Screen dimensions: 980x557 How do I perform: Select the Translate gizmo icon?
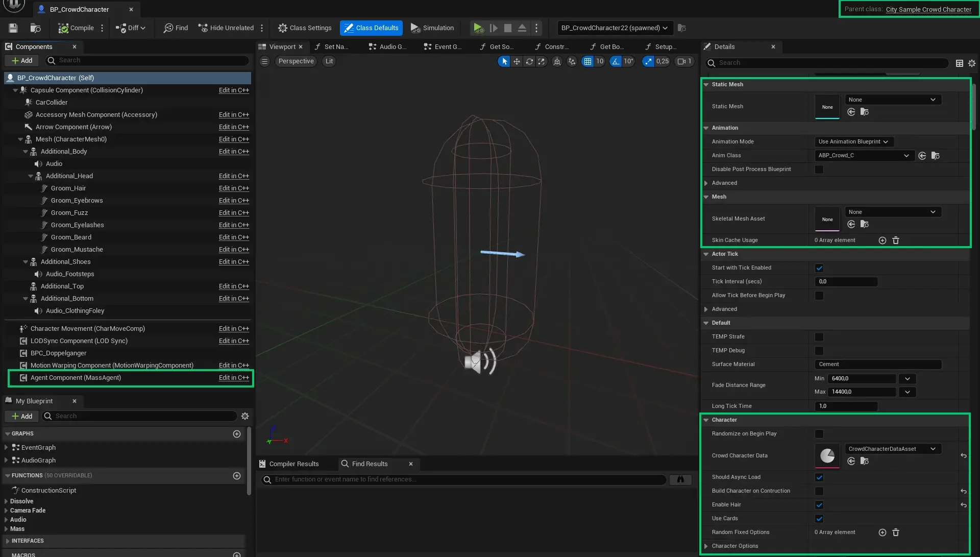[517, 61]
